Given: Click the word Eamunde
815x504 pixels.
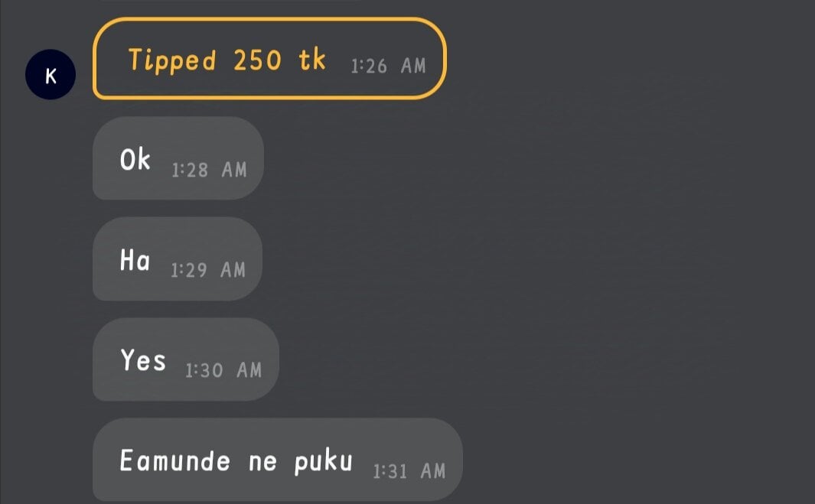Looking at the screenshot, I should 174,460.
